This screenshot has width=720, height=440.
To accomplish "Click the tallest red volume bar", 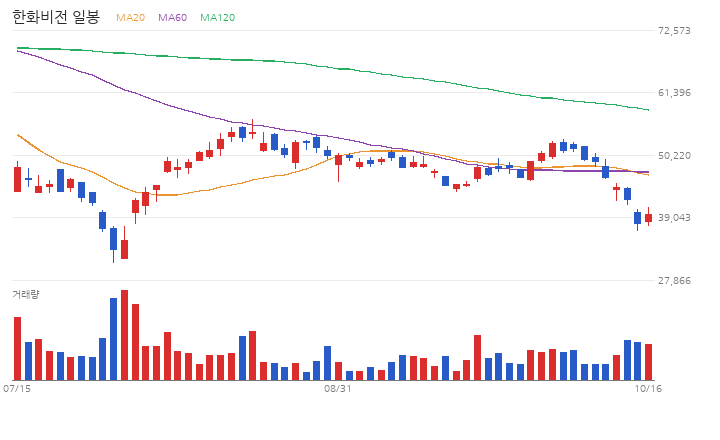I will (124, 335).
